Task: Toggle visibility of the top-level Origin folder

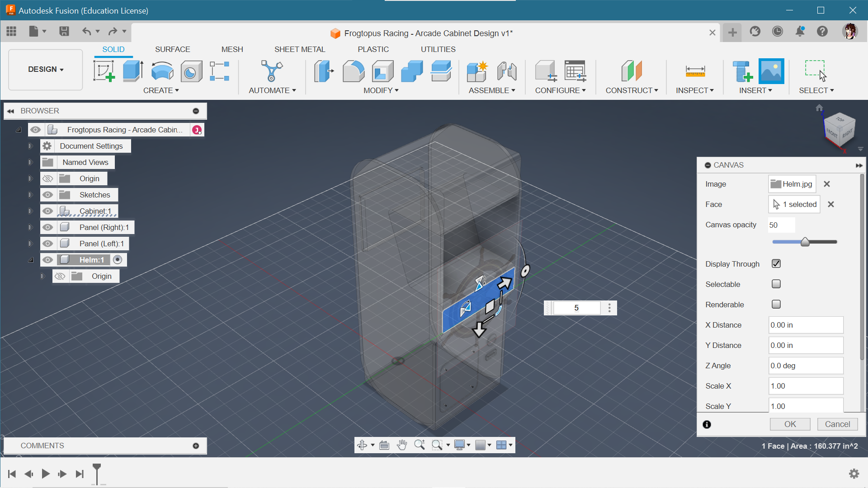Action: (x=47, y=178)
